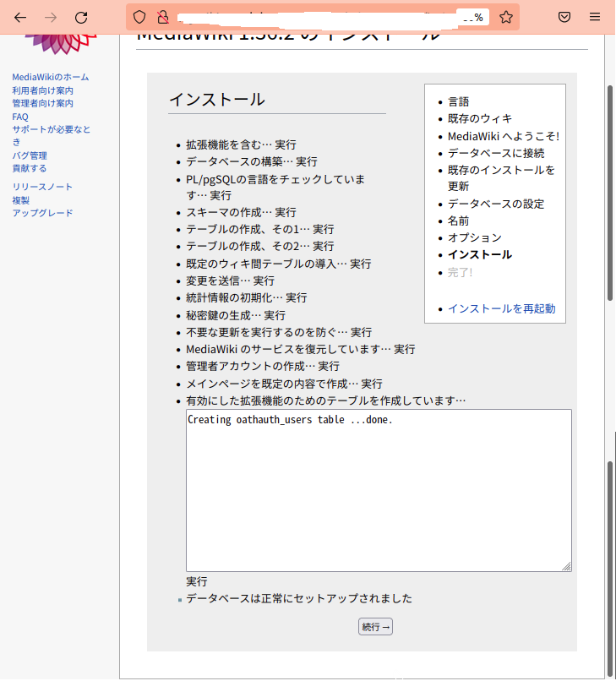Open the サポートが必要なとき link
This screenshot has width=616, height=681.
click(x=52, y=135)
